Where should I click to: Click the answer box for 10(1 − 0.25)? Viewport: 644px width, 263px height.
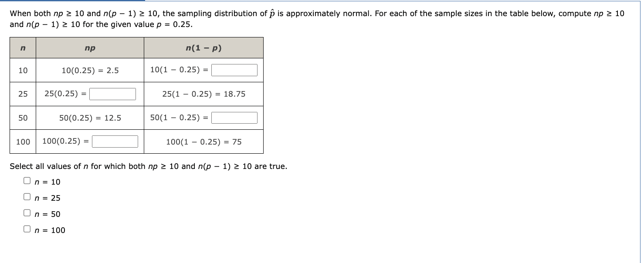point(234,70)
